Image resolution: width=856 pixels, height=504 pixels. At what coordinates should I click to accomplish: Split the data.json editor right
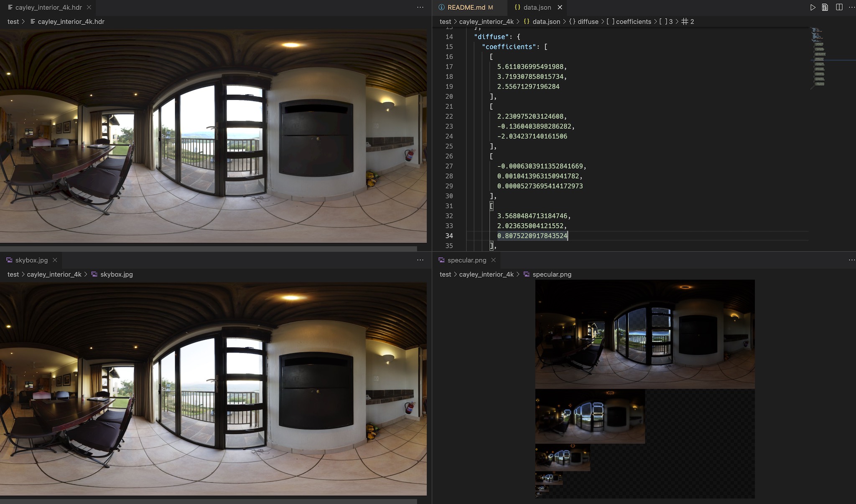pos(839,8)
